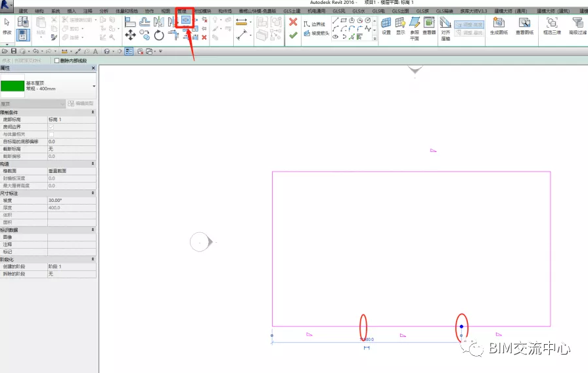Open the 机电通用 ribbon tab
This screenshot has height=373, width=588.
[x=317, y=11]
